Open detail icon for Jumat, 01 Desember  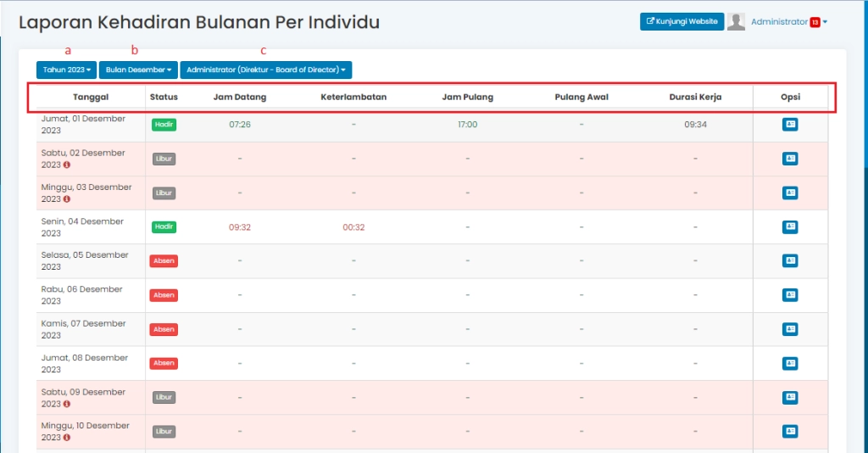790,125
